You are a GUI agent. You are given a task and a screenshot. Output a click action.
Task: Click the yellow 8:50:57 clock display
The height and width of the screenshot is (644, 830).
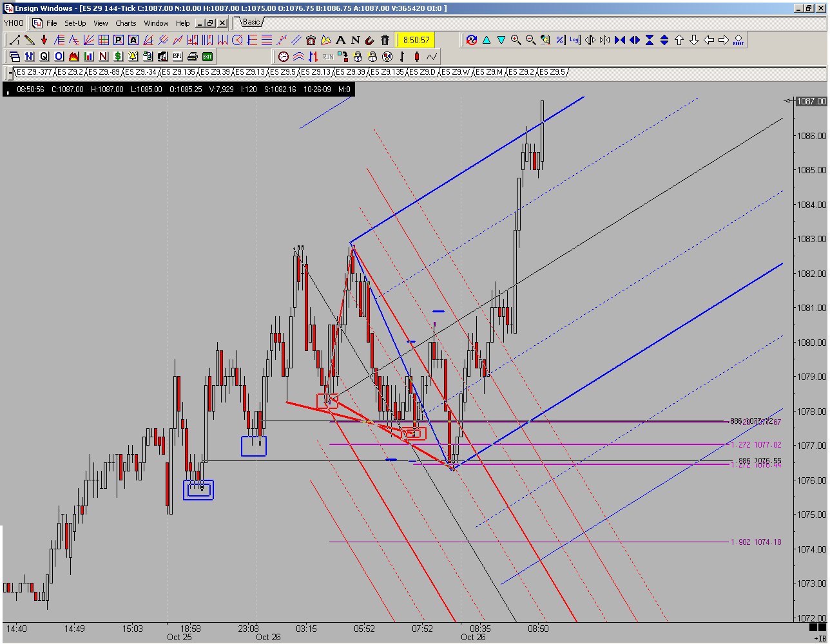coord(416,40)
